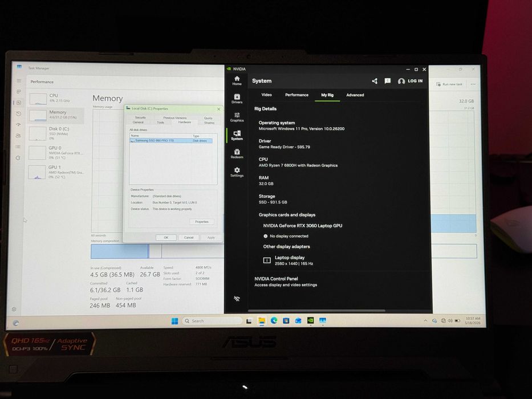Click NVIDIA horizontal scrollbar at bottom
532x399 pixels.
tap(316, 311)
